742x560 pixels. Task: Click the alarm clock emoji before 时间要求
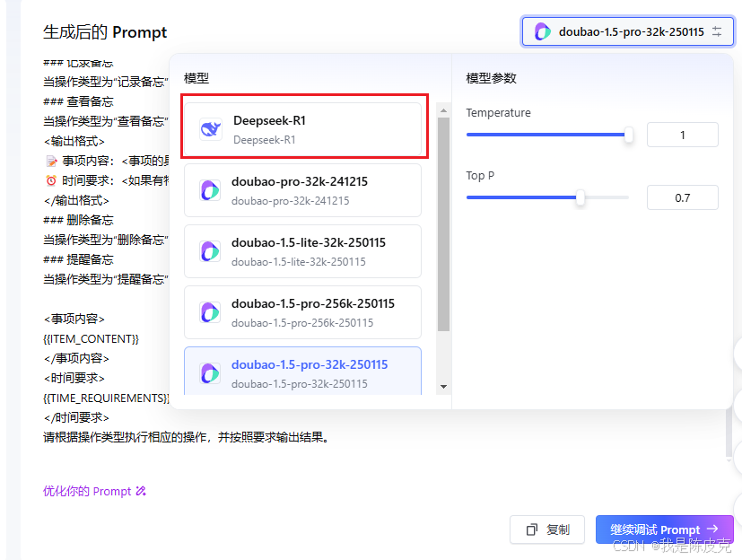point(51,180)
